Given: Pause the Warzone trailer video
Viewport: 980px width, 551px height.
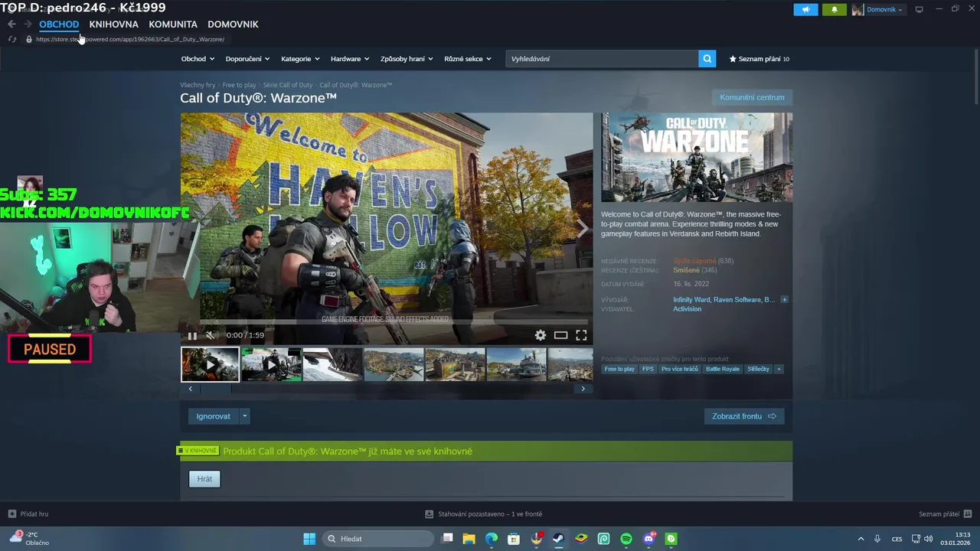Looking at the screenshot, I should [192, 335].
